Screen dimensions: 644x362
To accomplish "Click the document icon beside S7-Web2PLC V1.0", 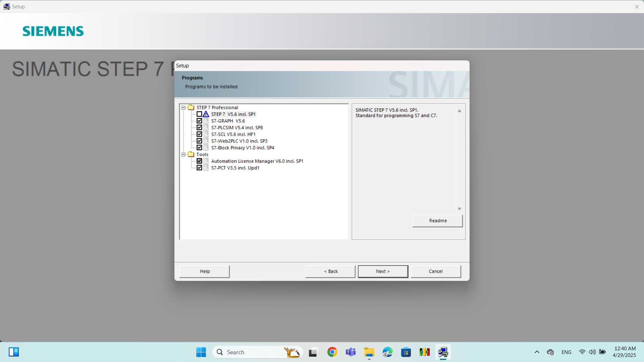I will pyautogui.click(x=206, y=141).
